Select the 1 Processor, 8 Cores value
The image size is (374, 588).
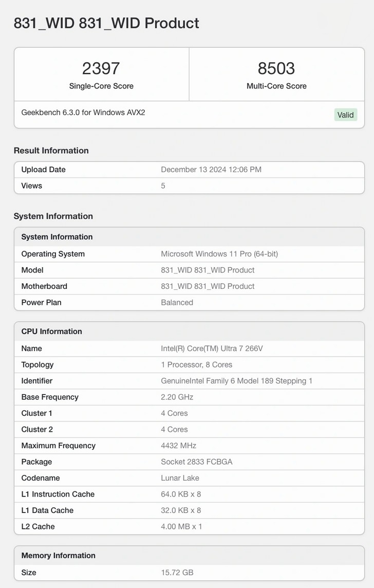(x=196, y=364)
